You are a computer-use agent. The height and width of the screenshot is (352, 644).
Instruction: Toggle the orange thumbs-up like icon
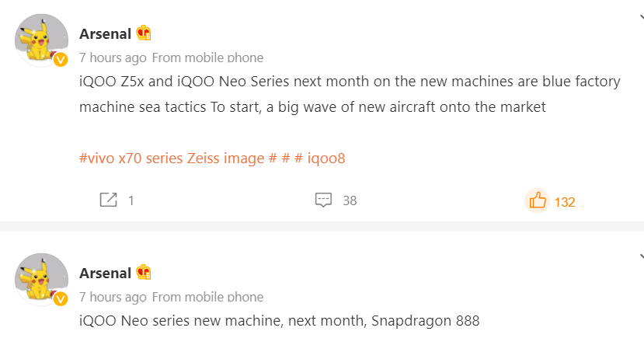(538, 200)
